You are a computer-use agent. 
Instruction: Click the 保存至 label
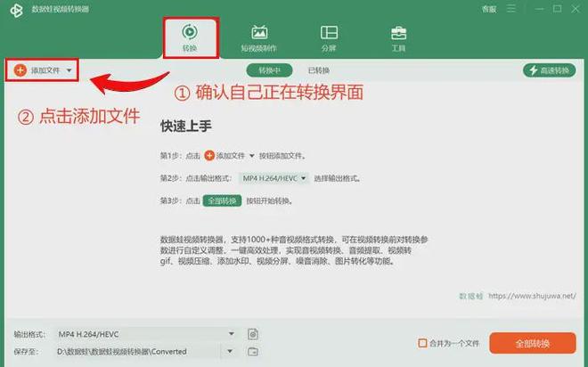coord(26,352)
